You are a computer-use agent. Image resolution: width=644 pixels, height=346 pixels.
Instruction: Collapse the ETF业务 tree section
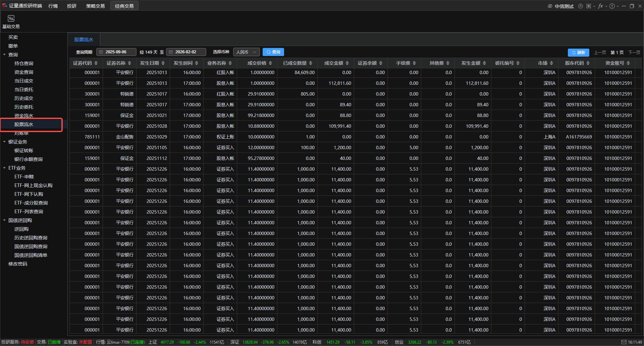[4, 168]
